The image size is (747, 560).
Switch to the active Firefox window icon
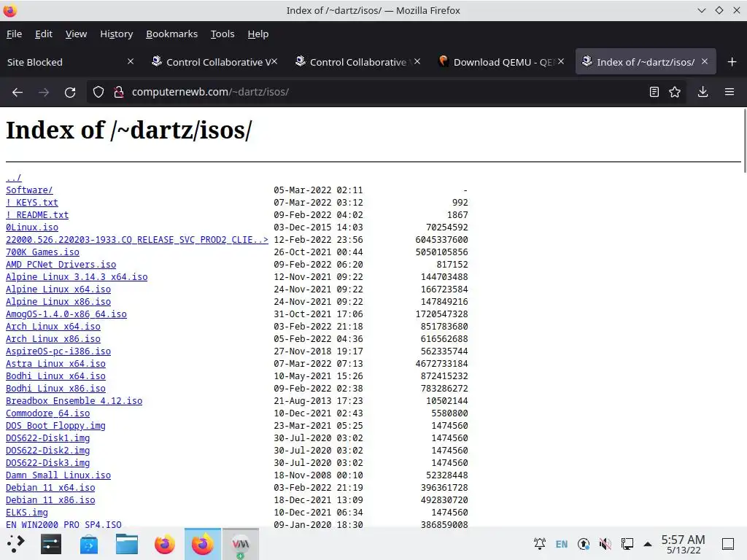coord(203,544)
